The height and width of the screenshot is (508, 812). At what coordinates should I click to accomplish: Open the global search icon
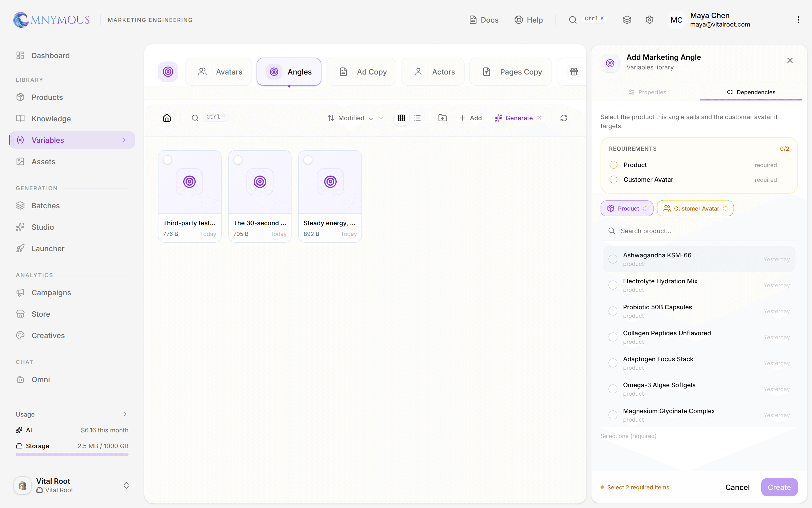click(x=573, y=20)
